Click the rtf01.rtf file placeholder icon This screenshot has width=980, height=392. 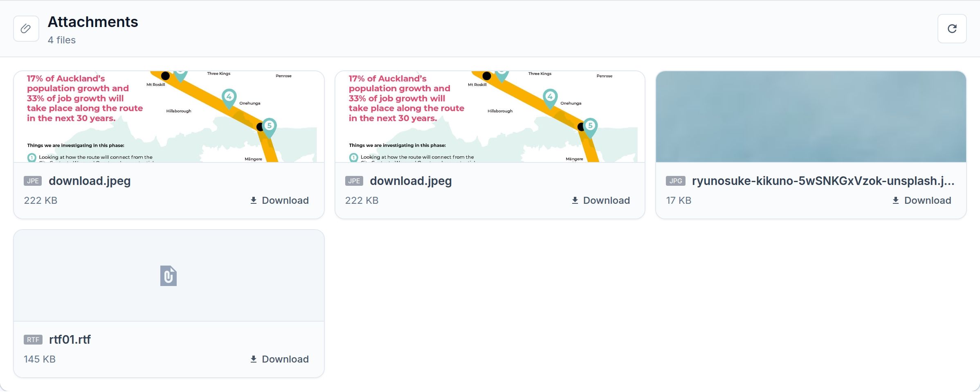[x=169, y=276]
